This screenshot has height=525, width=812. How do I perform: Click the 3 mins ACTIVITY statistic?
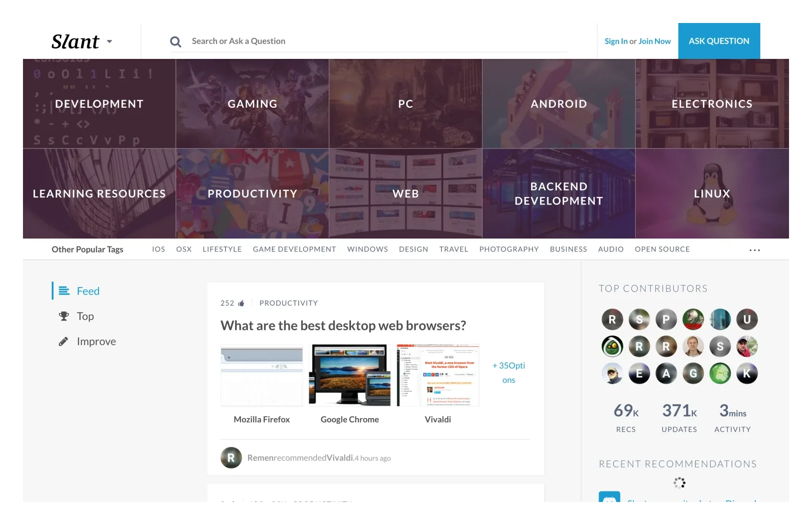tap(733, 418)
